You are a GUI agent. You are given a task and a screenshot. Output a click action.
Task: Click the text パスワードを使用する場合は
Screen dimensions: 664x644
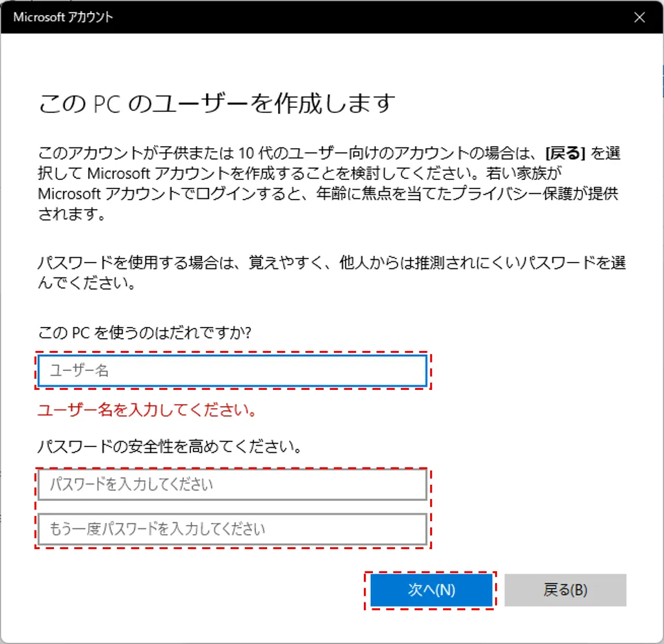click(120, 263)
